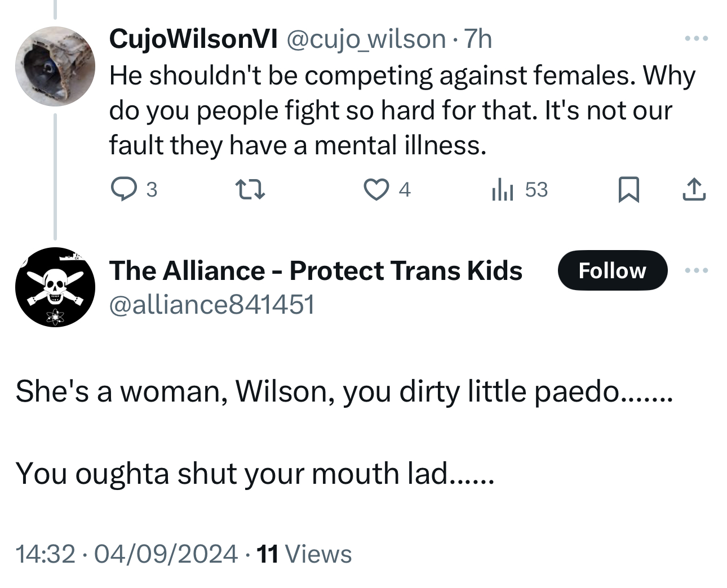This screenshot has width=727, height=588.
Task: Click the 7h timestamp on the tweet
Action: [477, 39]
